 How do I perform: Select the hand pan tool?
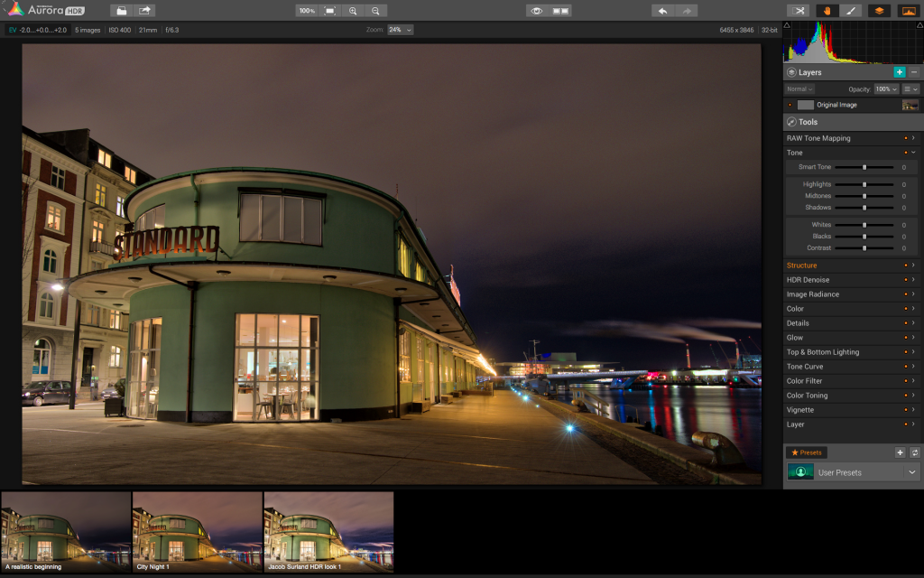click(827, 11)
